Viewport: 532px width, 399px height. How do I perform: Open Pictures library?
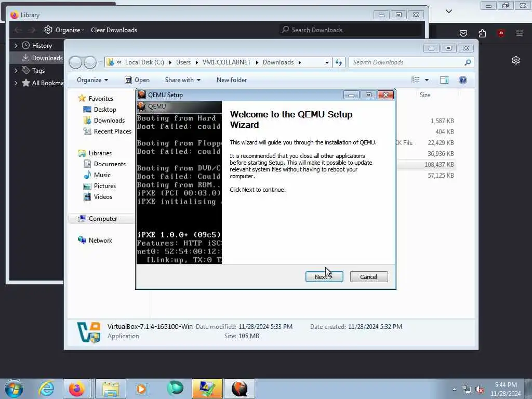tap(105, 186)
